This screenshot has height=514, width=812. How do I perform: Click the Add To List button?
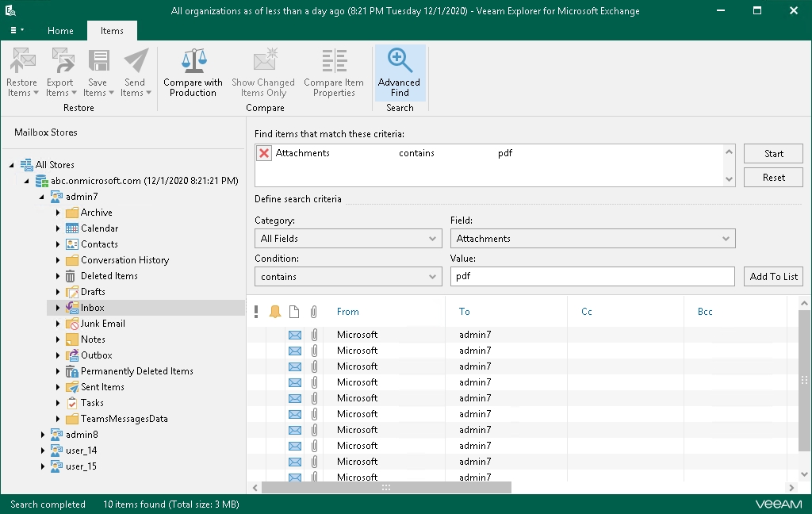point(773,276)
